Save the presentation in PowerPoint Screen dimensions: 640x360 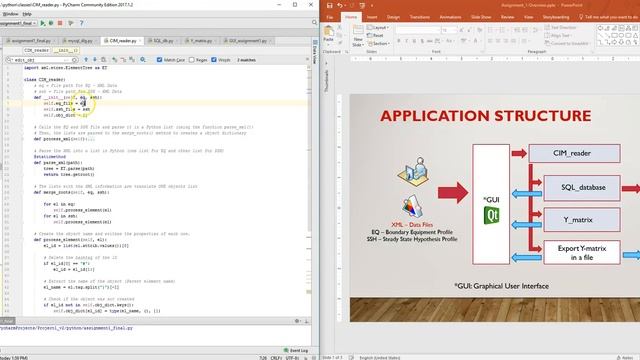(329, 5)
